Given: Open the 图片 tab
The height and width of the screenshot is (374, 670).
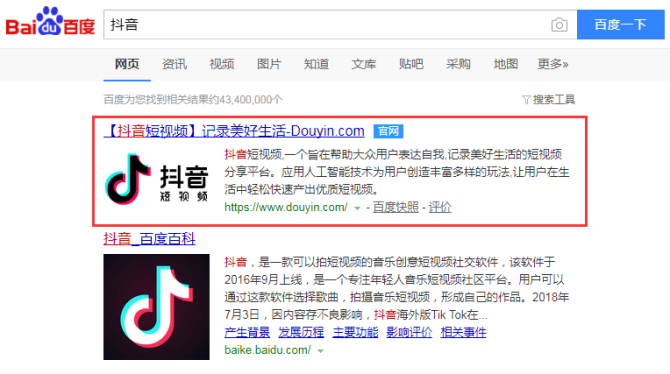Looking at the screenshot, I should pyautogui.click(x=269, y=64).
